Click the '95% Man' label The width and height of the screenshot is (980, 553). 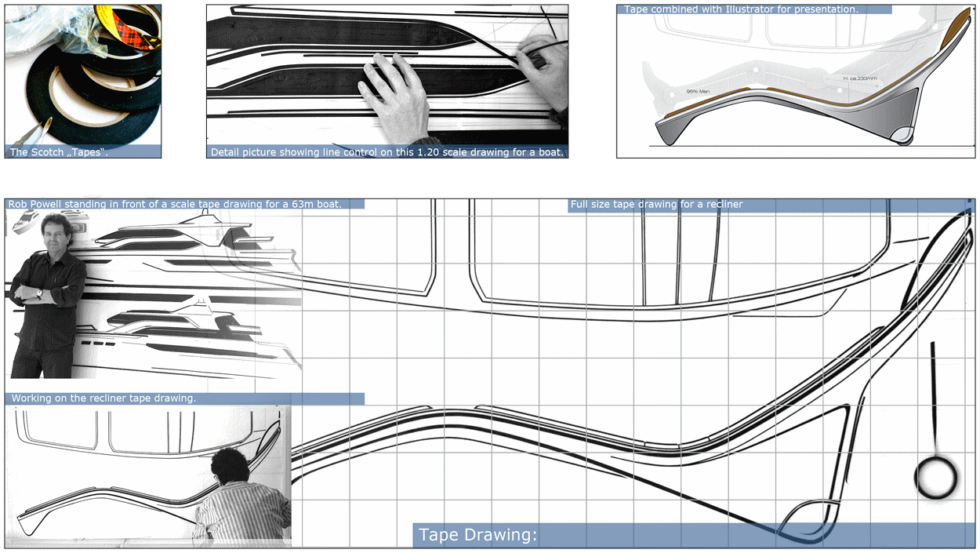698,92
